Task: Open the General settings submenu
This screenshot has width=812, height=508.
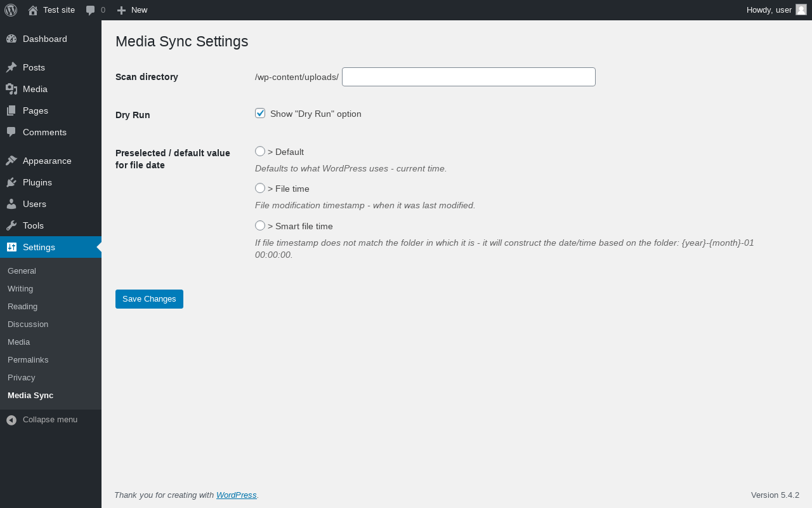Action: click(x=51, y=271)
